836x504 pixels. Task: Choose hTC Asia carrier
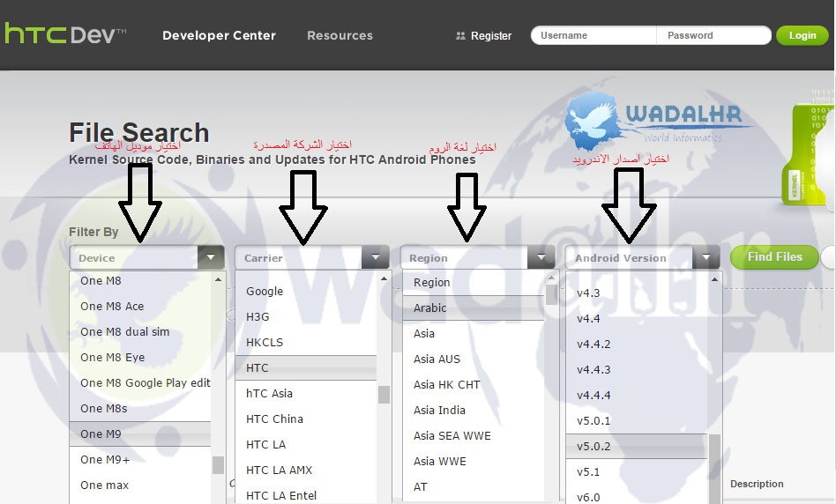[306, 394]
